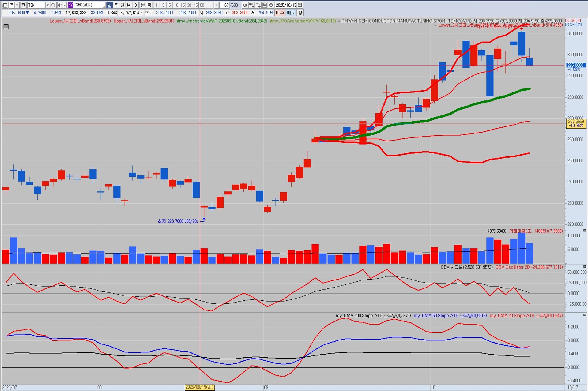Click the speaker sound icon
The image size is (588, 391).
pos(60,5)
